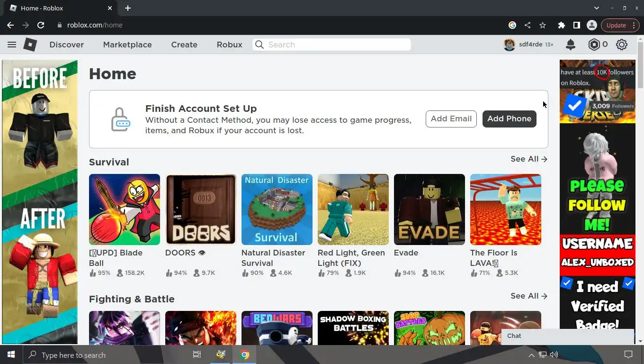
Task: Click the search magnifier icon
Action: [259, 45]
